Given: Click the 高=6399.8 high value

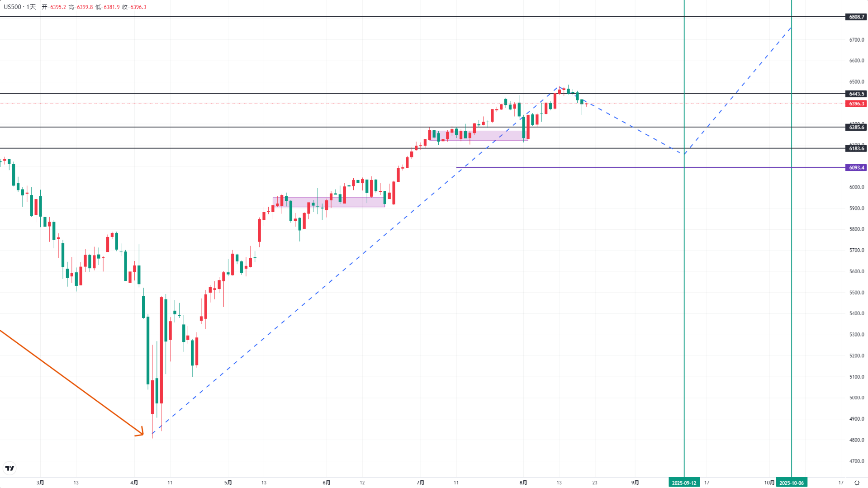Looking at the screenshot, I should click(81, 7).
